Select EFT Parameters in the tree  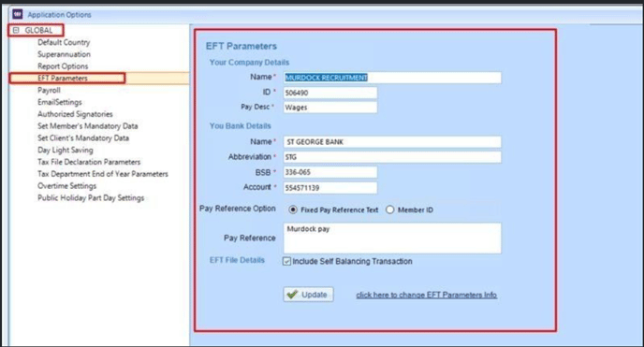[x=63, y=78]
